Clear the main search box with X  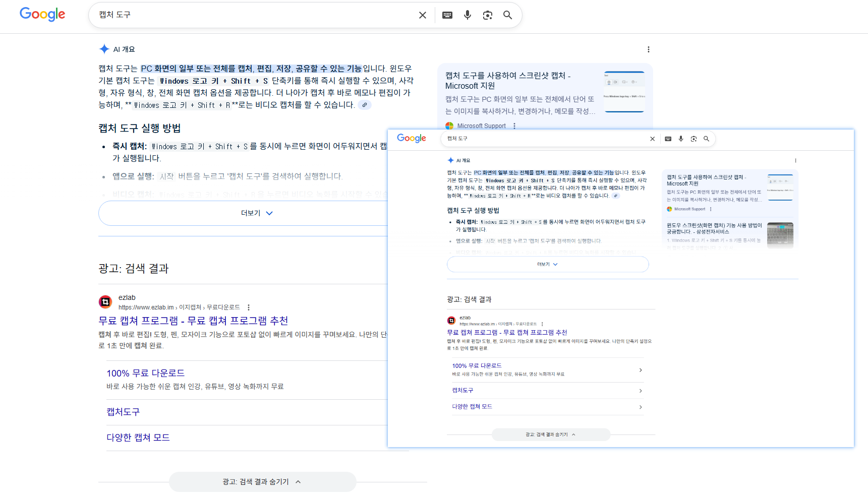point(423,15)
